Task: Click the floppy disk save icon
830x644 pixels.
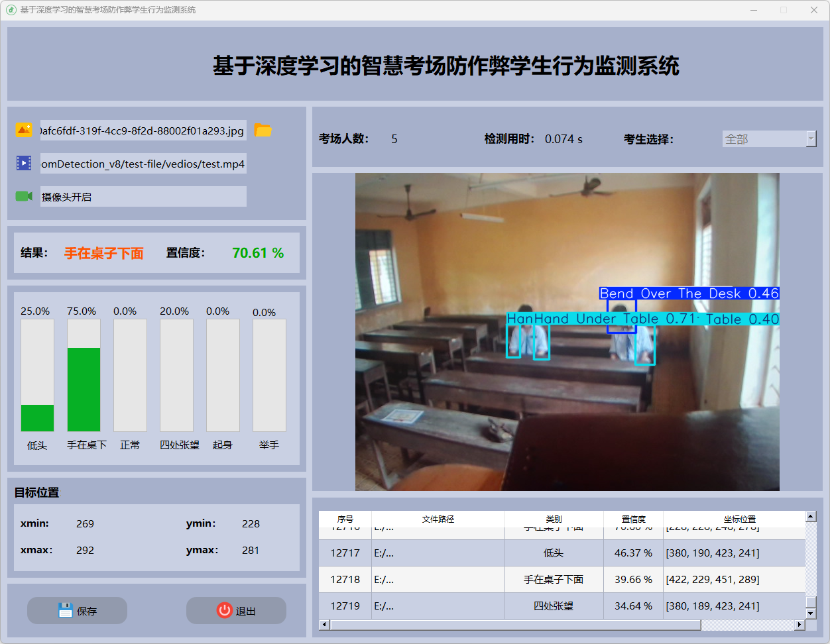Action: coord(65,610)
